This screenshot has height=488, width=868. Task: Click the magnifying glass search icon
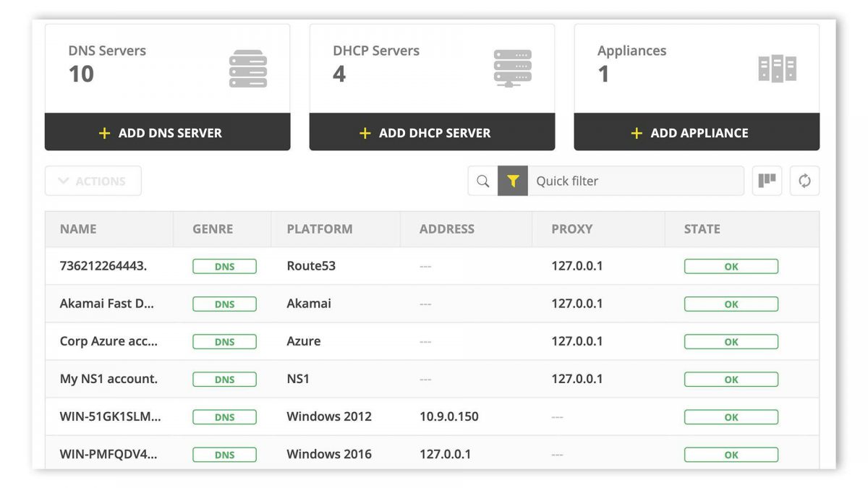pyautogui.click(x=482, y=181)
